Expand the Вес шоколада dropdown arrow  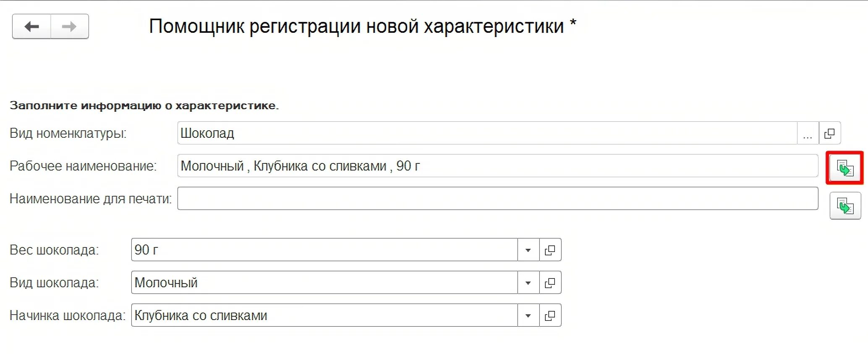tap(528, 250)
